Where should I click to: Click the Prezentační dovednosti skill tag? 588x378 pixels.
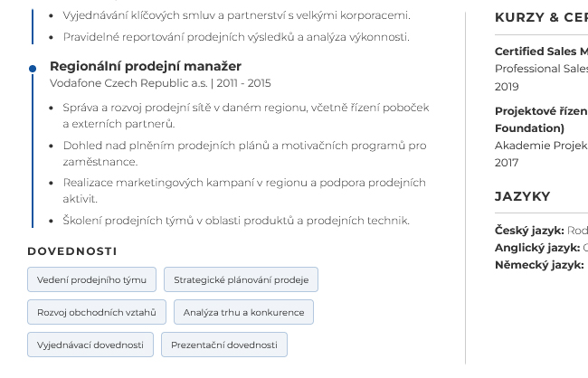pyautogui.click(x=224, y=345)
